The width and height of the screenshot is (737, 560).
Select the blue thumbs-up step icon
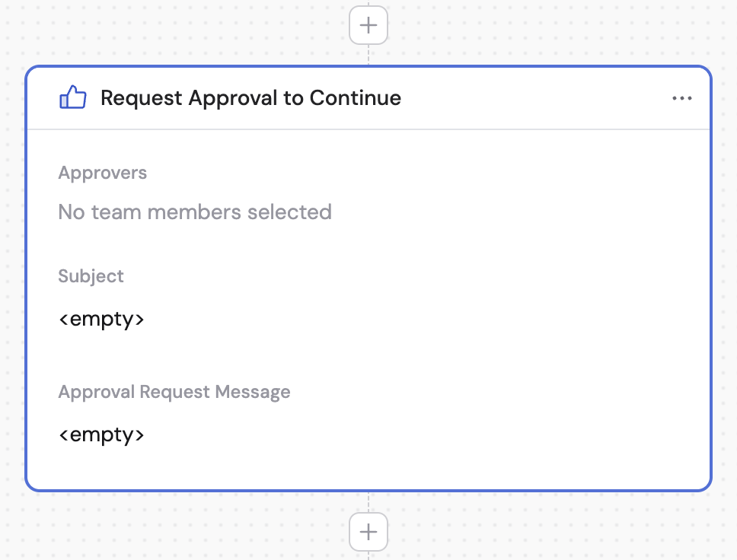point(72,97)
